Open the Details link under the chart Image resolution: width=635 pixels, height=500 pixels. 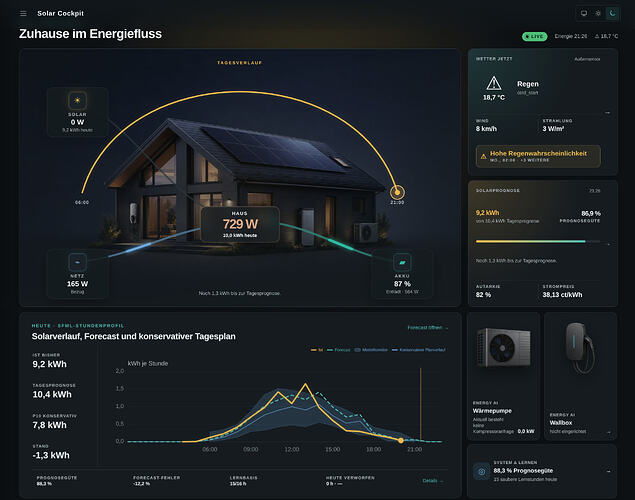pos(433,481)
